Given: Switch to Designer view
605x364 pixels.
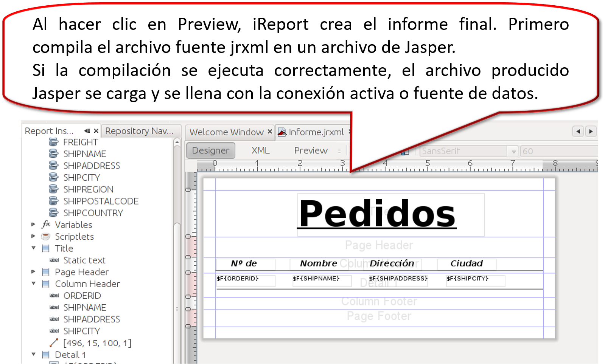Looking at the screenshot, I should pos(211,150).
